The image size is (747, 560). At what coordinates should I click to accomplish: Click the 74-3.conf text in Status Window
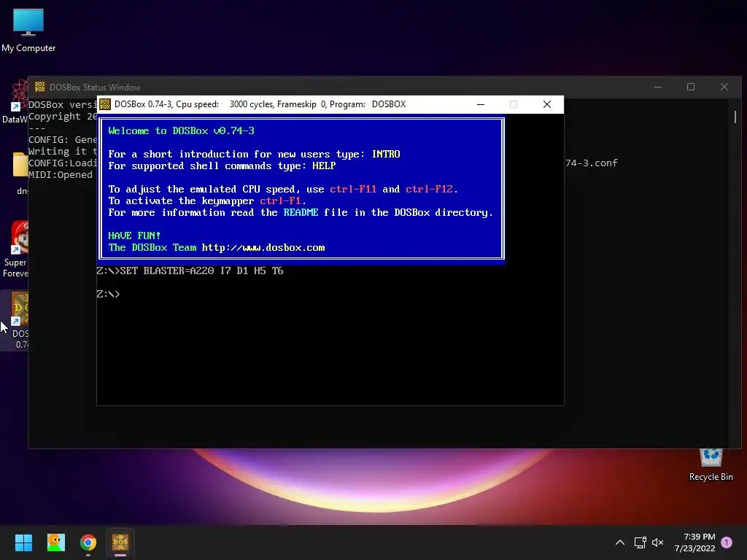(x=592, y=163)
